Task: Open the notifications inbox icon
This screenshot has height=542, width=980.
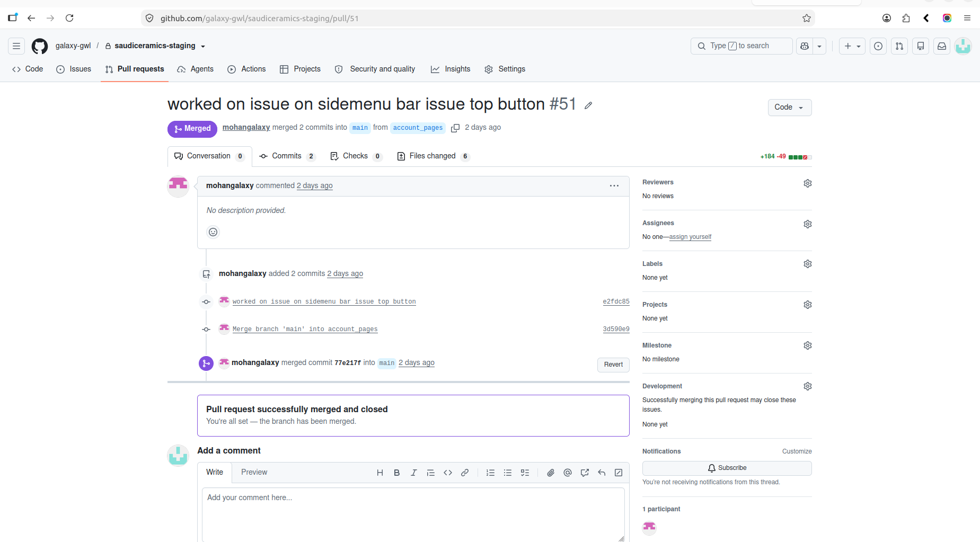Action: pyautogui.click(x=942, y=46)
